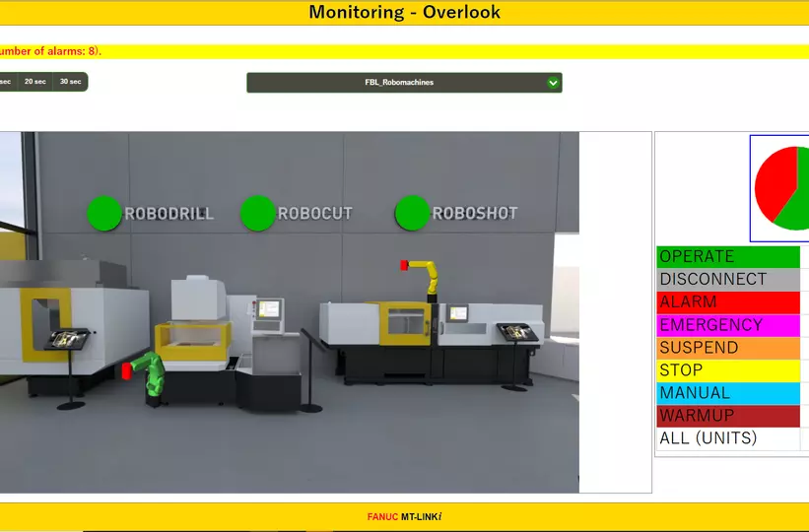Click the ROBOCUT wall label
The width and height of the screenshot is (809, 532).
[314, 213]
